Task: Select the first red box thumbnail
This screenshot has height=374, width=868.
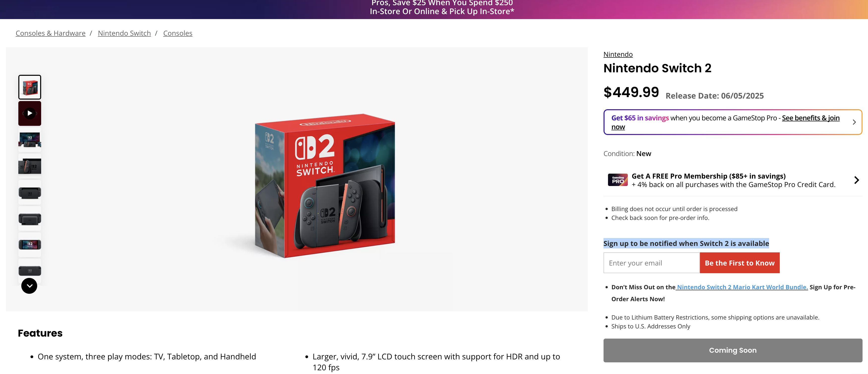Action: [x=30, y=87]
